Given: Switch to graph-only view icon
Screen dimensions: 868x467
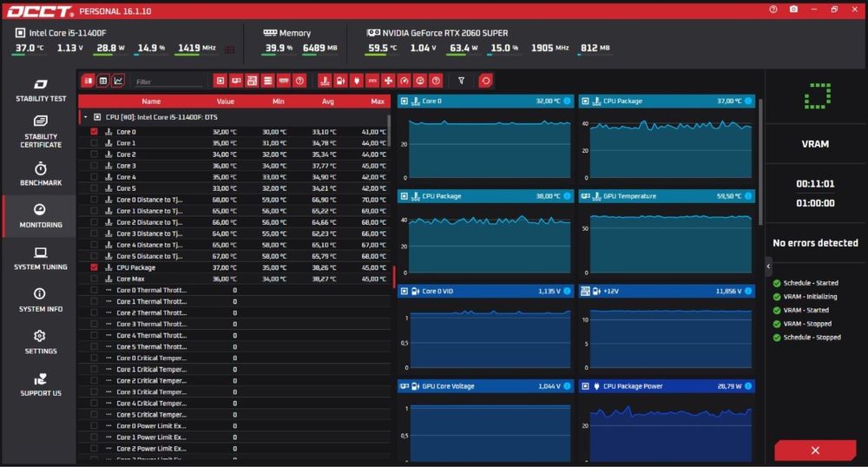Looking at the screenshot, I should (x=118, y=81).
